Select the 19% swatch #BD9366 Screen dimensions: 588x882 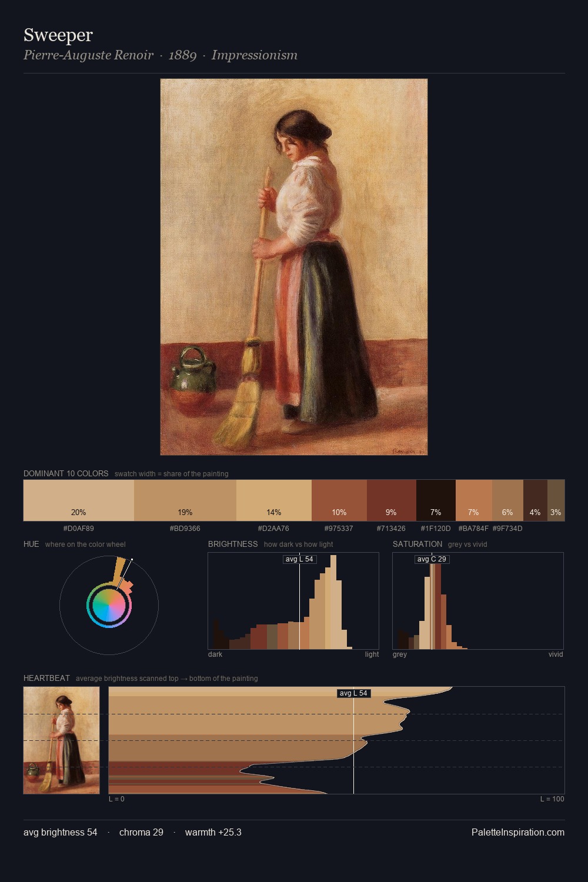tap(185, 500)
